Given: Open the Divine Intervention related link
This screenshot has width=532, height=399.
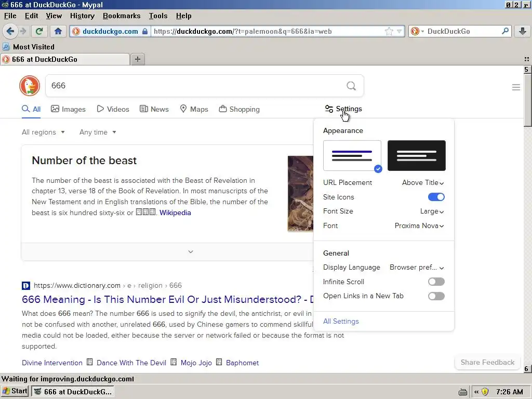Looking at the screenshot, I should [x=52, y=363].
